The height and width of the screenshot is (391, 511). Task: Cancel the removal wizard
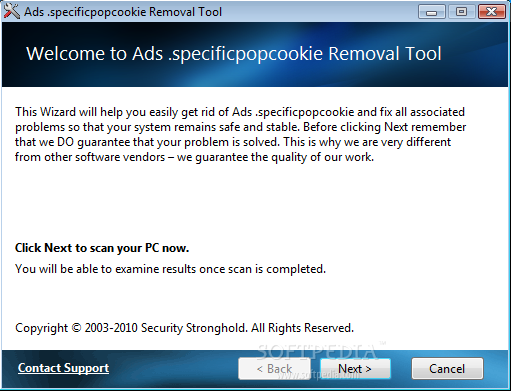447,369
